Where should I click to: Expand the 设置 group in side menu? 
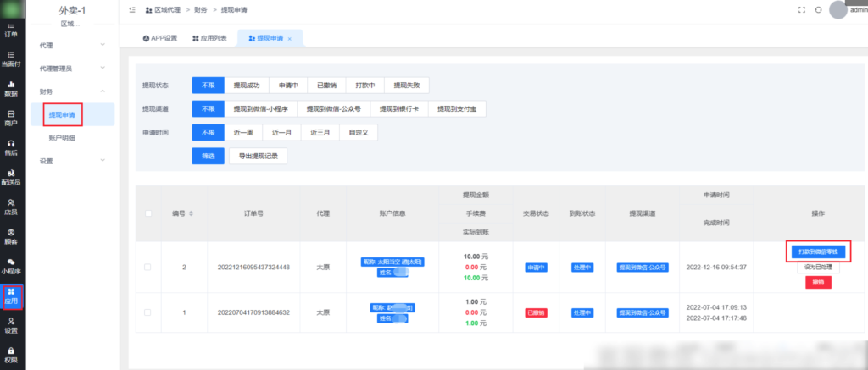point(73,161)
